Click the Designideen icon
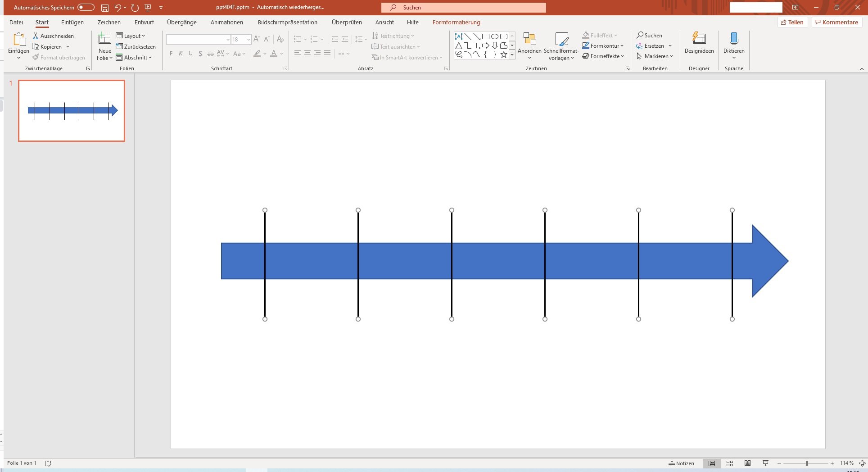The image size is (868, 472). click(x=699, y=39)
